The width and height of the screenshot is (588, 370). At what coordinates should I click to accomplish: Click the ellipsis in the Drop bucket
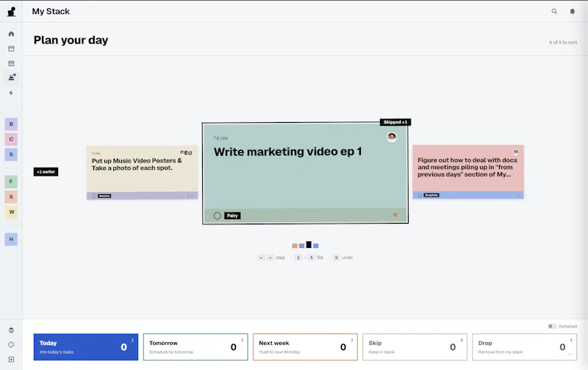pyautogui.click(x=570, y=355)
